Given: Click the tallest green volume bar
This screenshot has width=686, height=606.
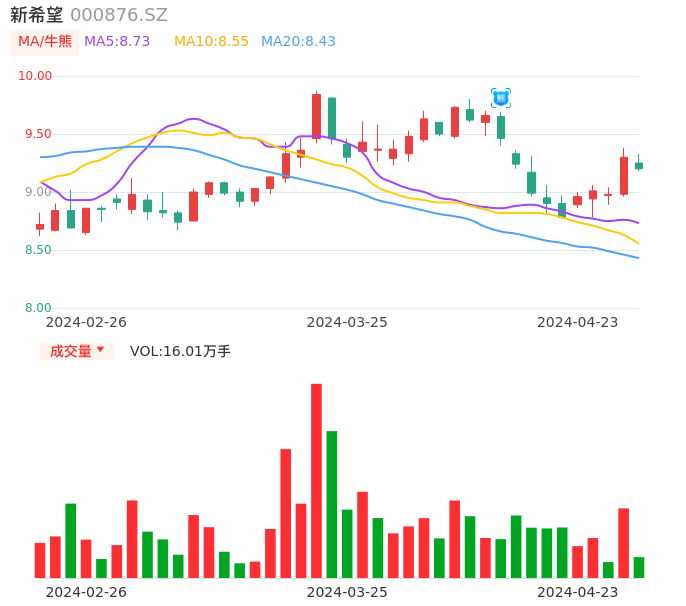Looking at the screenshot, I should (332, 504).
